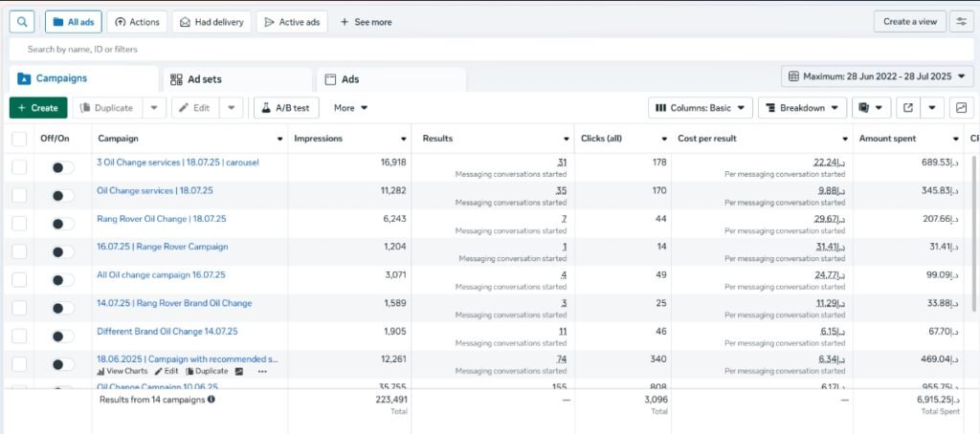The height and width of the screenshot is (434, 980).
Task: Click the green Create button
Action: (x=38, y=108)
